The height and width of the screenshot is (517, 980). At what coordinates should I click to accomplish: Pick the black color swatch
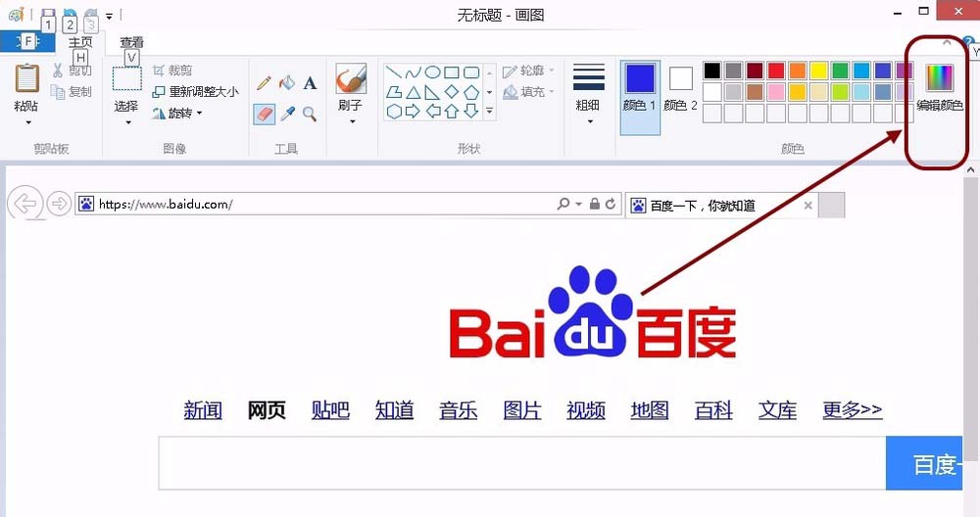(711, 70)
